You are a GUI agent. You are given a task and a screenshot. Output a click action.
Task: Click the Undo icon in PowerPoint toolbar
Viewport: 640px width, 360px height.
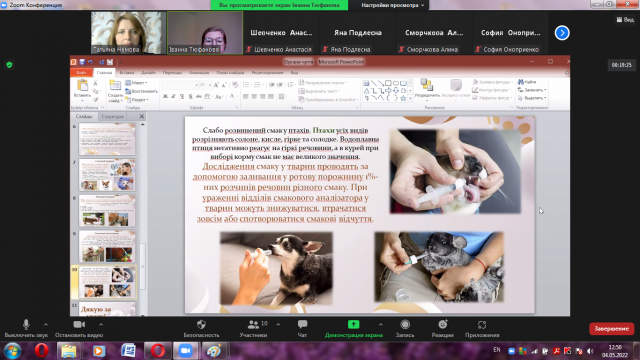click(x=91, y=62)
